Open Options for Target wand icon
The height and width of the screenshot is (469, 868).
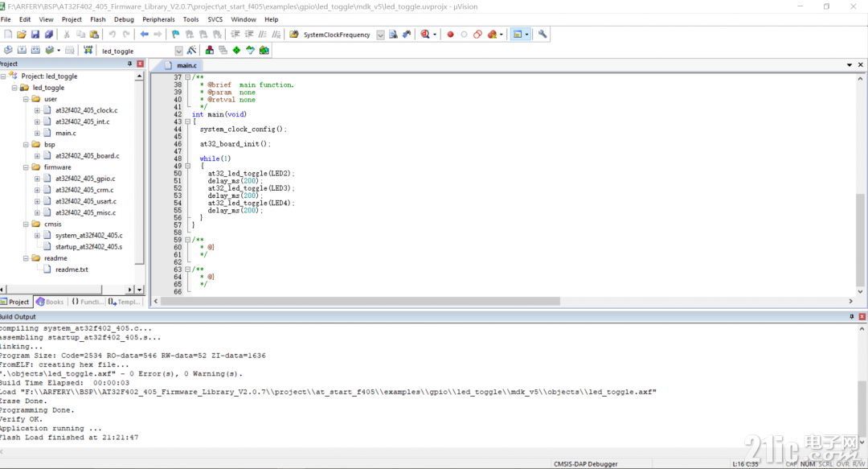tap(191, 51)
